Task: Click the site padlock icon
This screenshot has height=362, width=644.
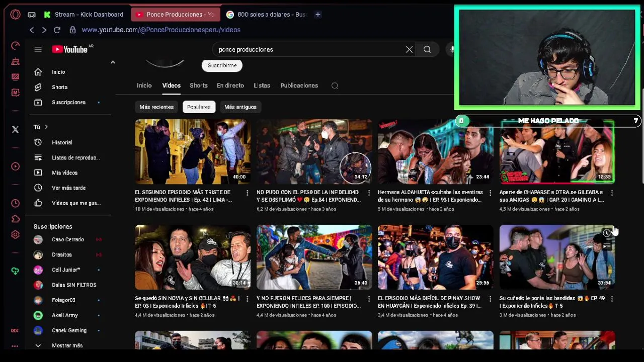Action: tap(72, 30)
